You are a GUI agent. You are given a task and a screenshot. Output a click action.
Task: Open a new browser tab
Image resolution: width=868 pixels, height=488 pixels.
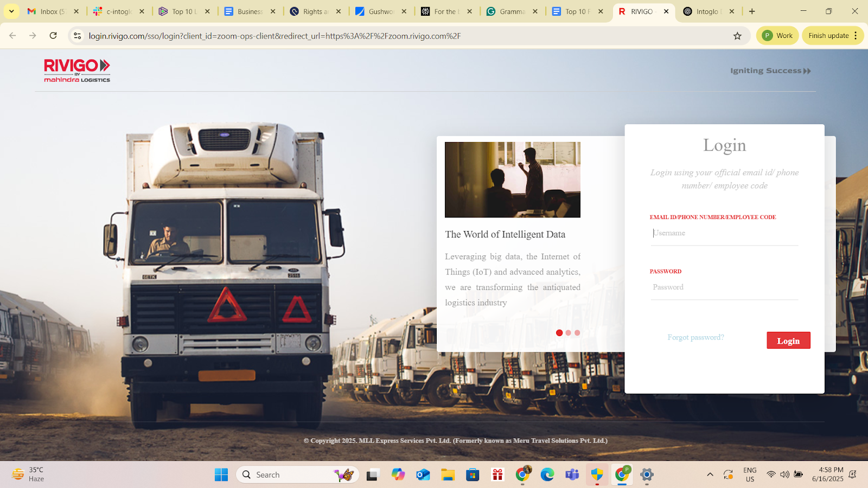click(752, 11)
